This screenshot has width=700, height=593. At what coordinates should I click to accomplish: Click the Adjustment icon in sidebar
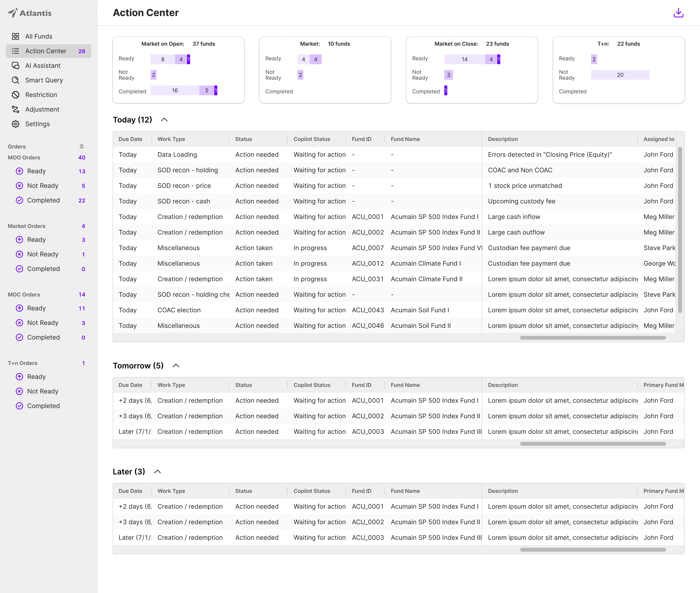(x=15, y=109)
